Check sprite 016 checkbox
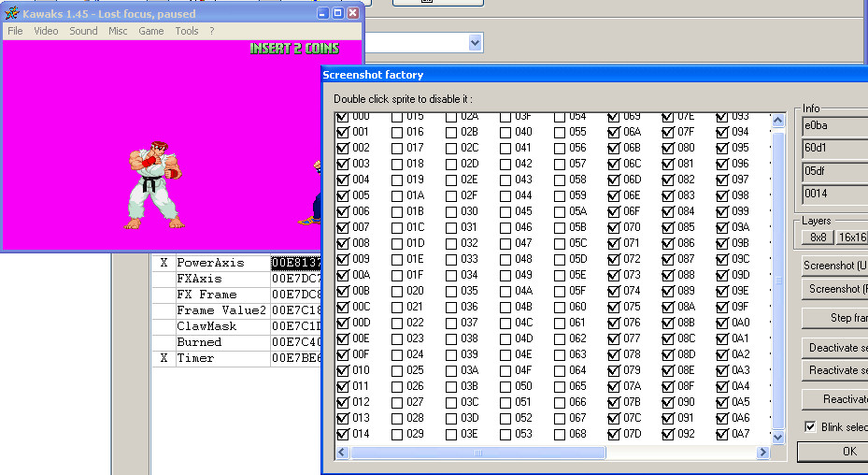The image size is (868, 475). pos(397,132)
